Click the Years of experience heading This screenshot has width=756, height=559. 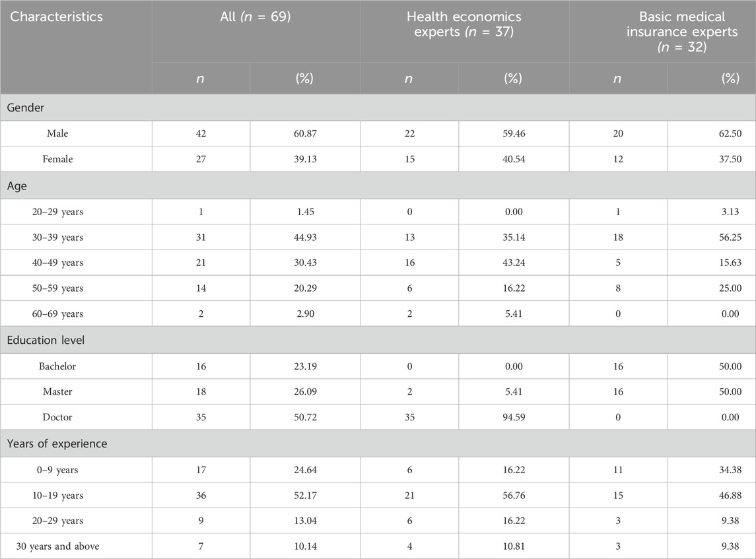click(x=57, y=444)
